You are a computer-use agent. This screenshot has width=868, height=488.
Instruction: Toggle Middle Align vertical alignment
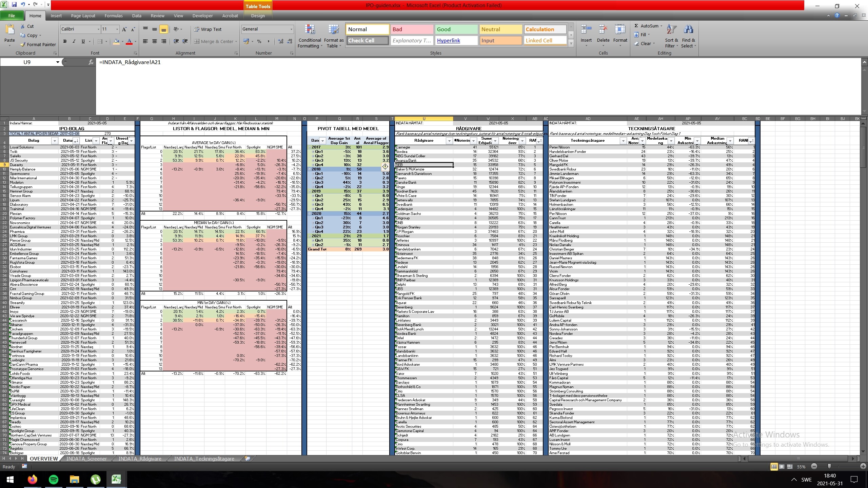click(155, 29)
